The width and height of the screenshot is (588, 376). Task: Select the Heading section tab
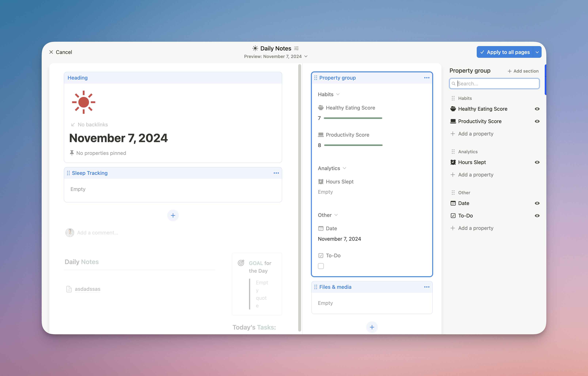pos(77,78)
